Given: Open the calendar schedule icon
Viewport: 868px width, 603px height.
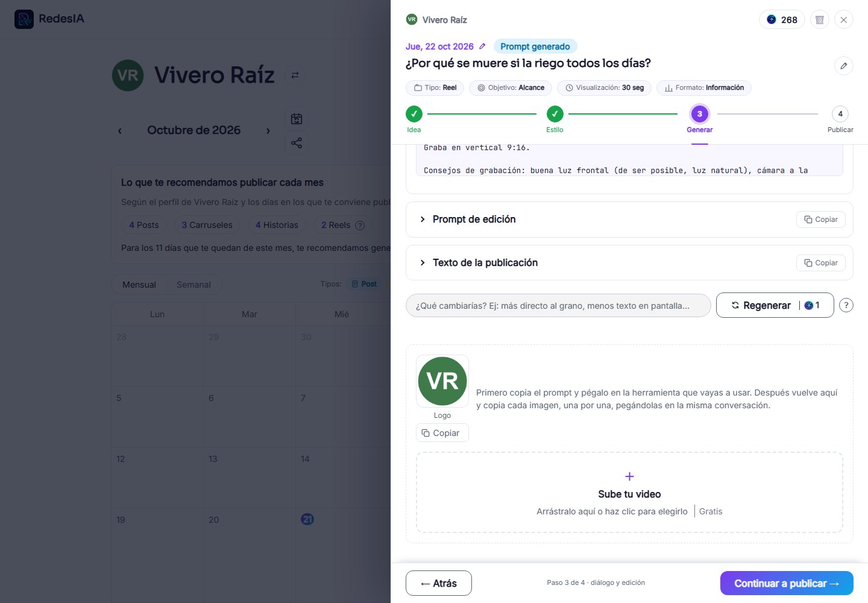Looking at the screenshot, I should 297,119.
